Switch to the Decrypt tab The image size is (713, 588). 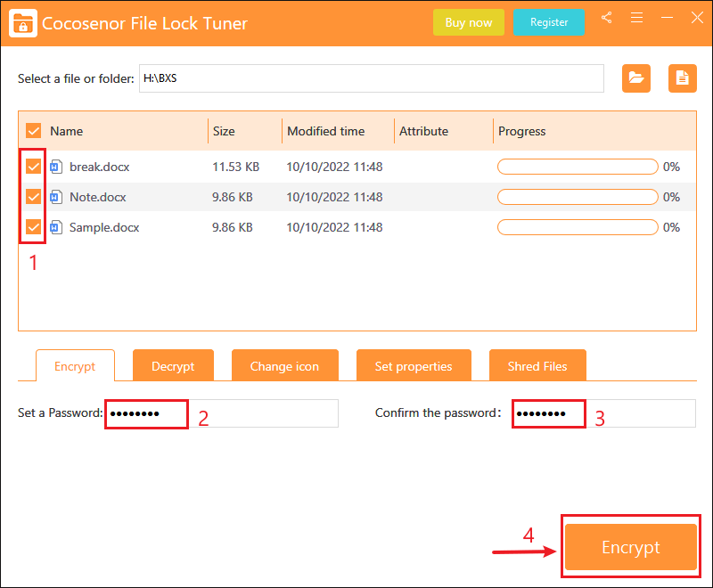coord(173,366)
